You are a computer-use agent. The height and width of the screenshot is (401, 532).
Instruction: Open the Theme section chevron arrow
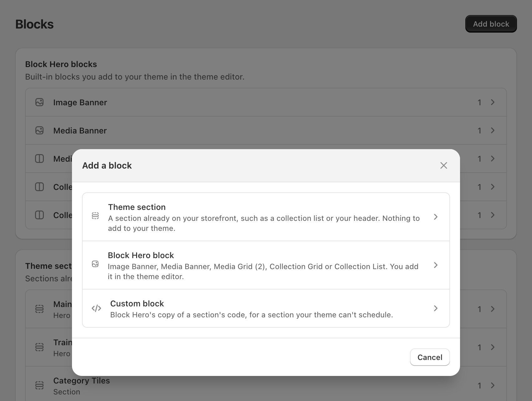click(x=436, y=217)
